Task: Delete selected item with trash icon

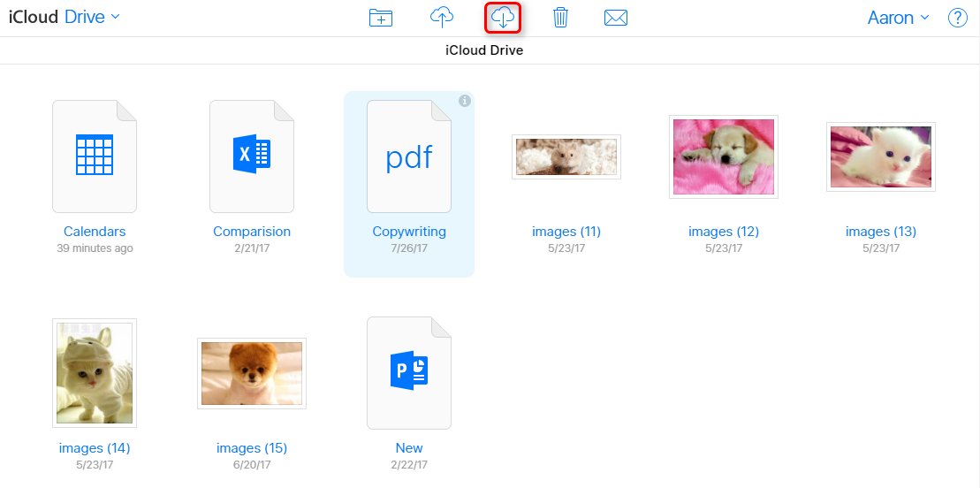Action: 560,18
